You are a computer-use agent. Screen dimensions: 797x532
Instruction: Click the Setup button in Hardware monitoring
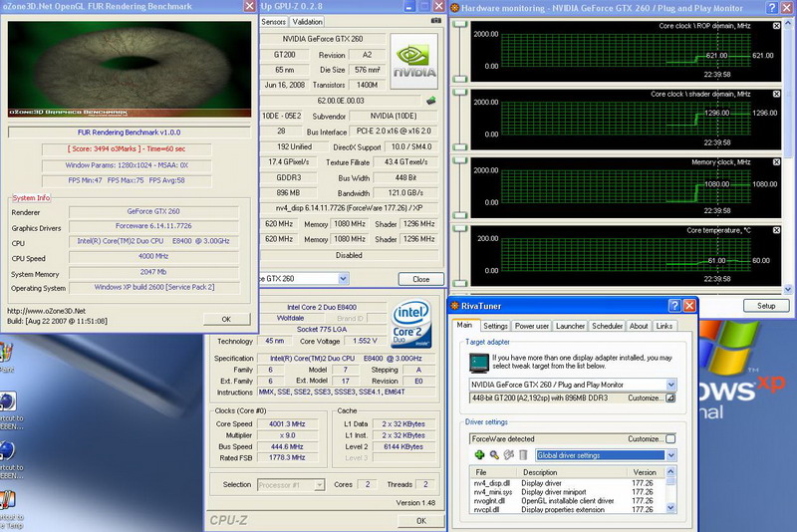[766, 306]
